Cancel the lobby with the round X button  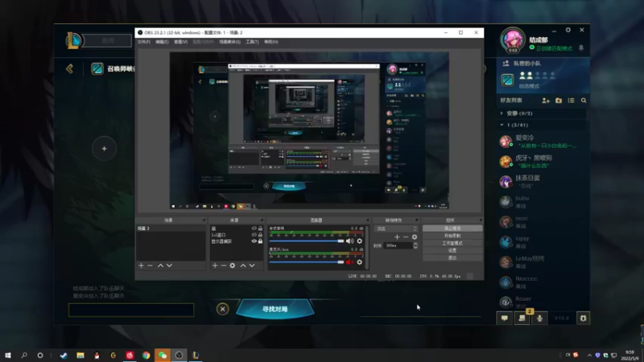pos(223,309)
